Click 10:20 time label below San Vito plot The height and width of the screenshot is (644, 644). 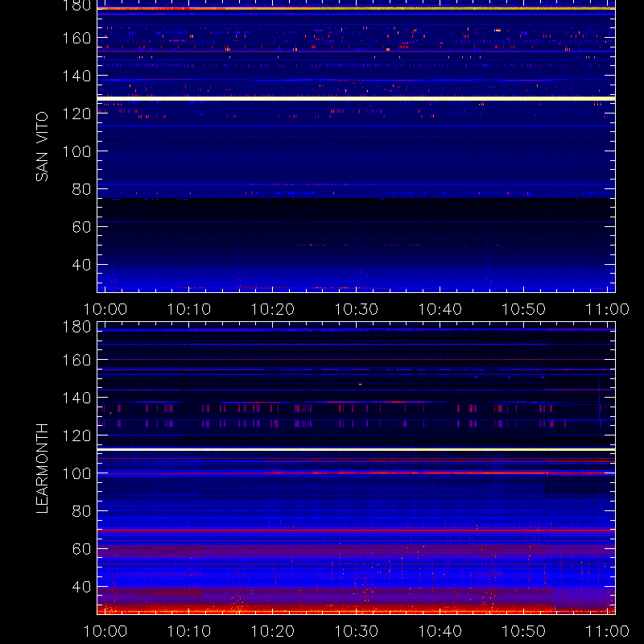(x=273, y=309)
